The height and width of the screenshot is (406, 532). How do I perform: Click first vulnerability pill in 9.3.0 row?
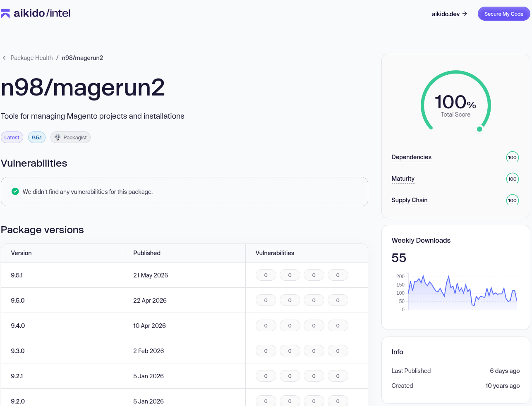pyautogui.click(x=266, y=351)
